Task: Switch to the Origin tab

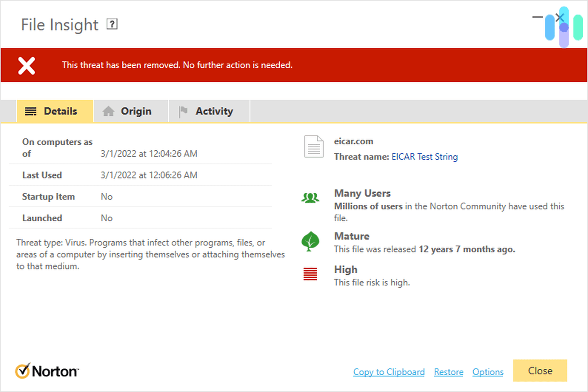Action: tap(136, 111)
